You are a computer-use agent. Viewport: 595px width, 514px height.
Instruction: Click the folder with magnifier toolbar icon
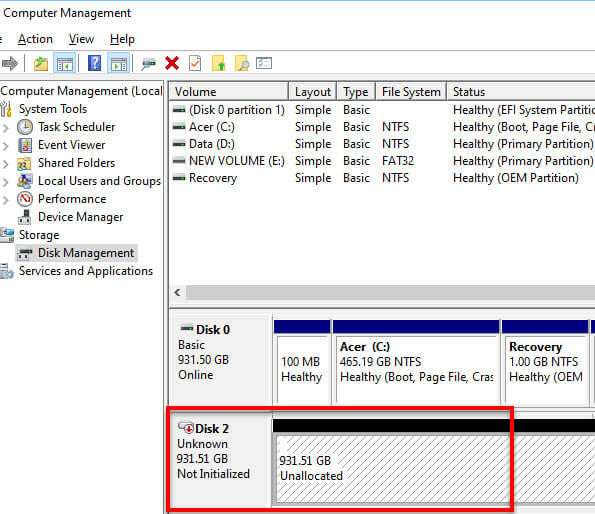coord(241,63)
